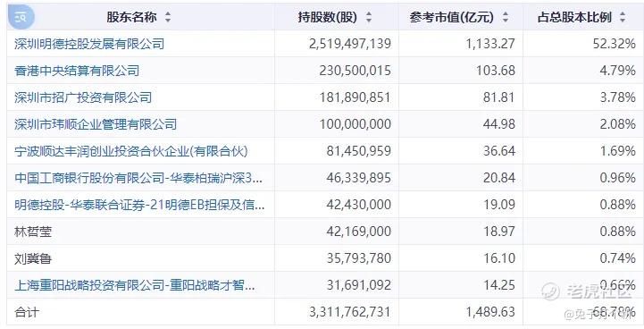The width and height of the screenshot is (644, 329).
Task: Click the 持股数(股) column header
Action: tap(328, 17)
